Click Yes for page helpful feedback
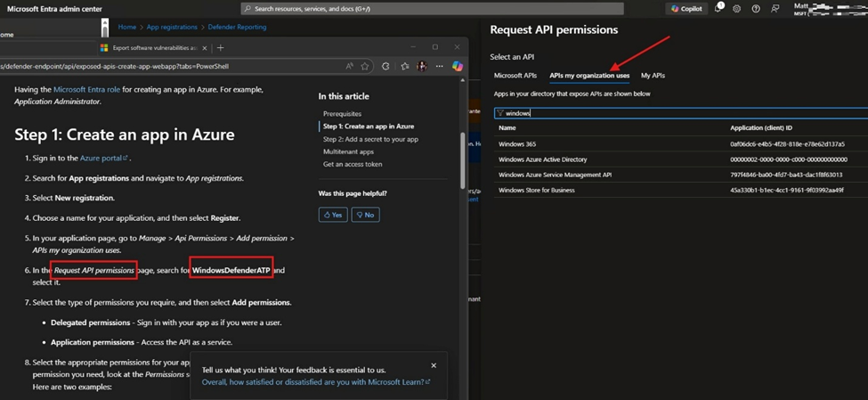This screenshot has height=400, width=868. pyautogui.click(x=333, y=215)
